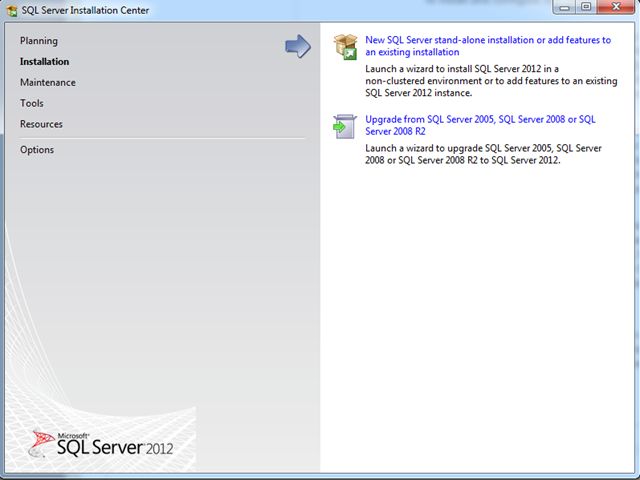Open the Planning section

39,41
